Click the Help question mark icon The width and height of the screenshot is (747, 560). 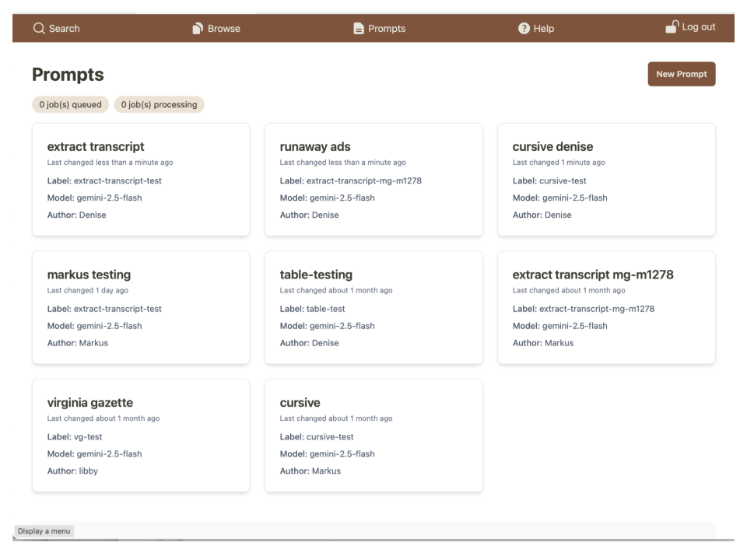click(x=524, y=28)
